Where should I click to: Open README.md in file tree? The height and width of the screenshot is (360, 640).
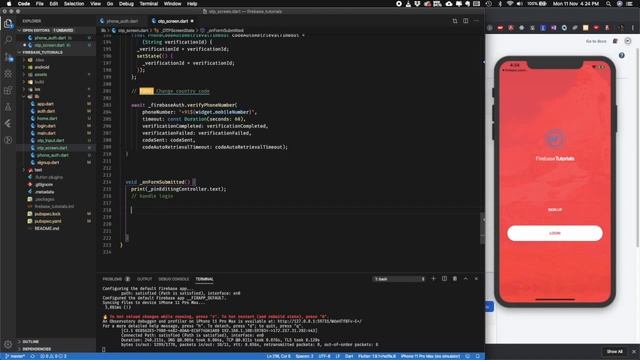(47, 229)
